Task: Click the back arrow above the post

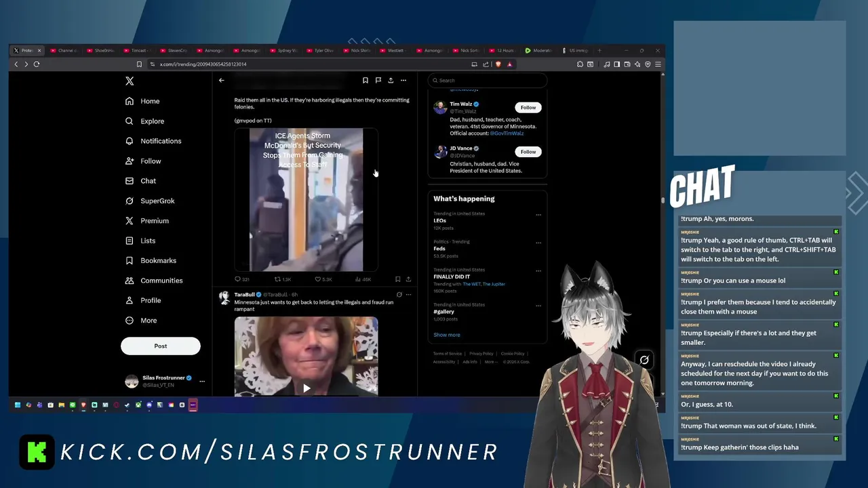Action: pos(221,80)
